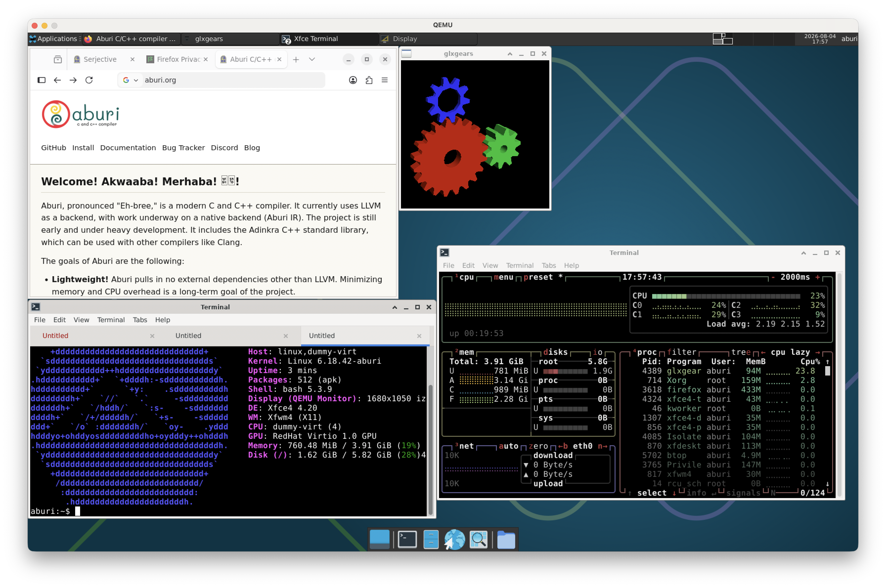
Task: Toggle btop net auto scaling
Action: pos(508,446)
